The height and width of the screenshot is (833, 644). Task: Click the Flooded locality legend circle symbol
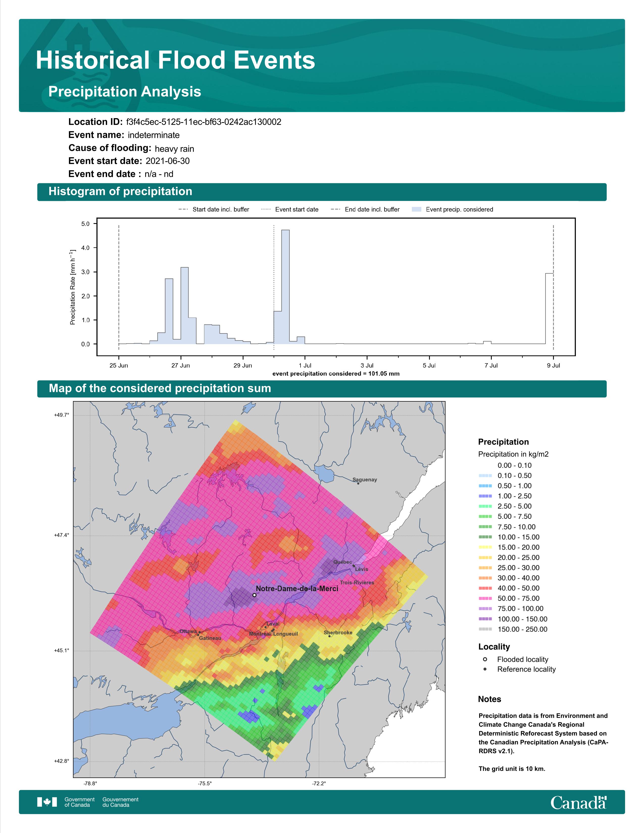[485, 659]
